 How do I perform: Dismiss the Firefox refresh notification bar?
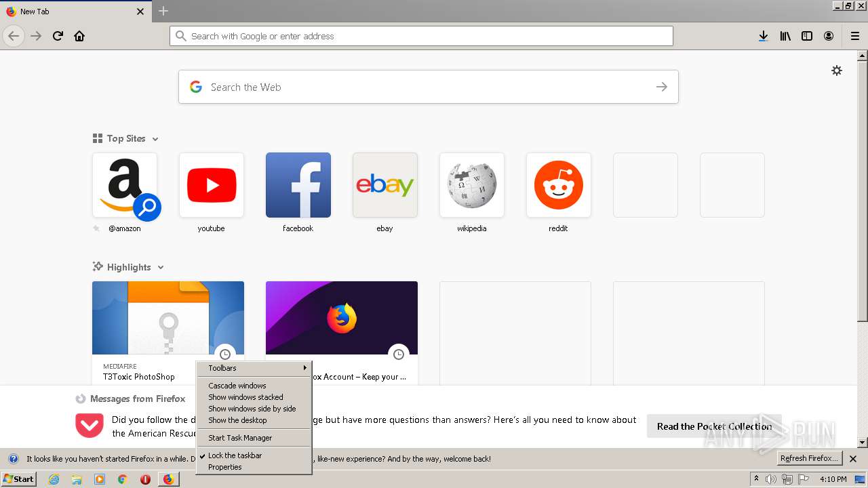853,459
